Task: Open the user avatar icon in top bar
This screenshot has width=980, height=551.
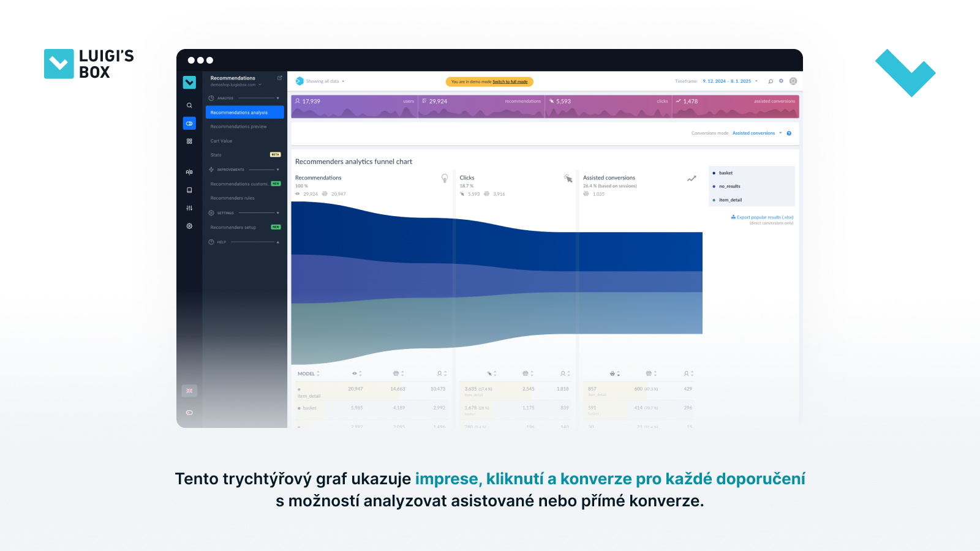Action: click(x=793, y=81)
